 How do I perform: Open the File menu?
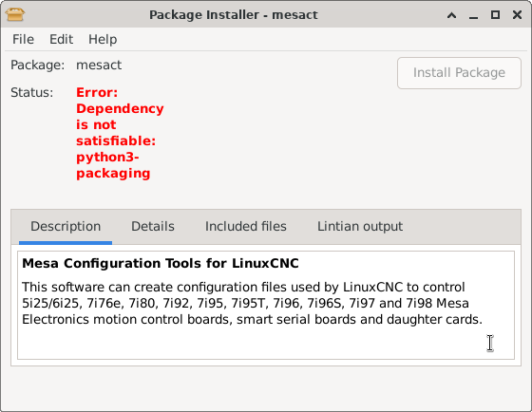pyautogui.click(x=23, y=39)
